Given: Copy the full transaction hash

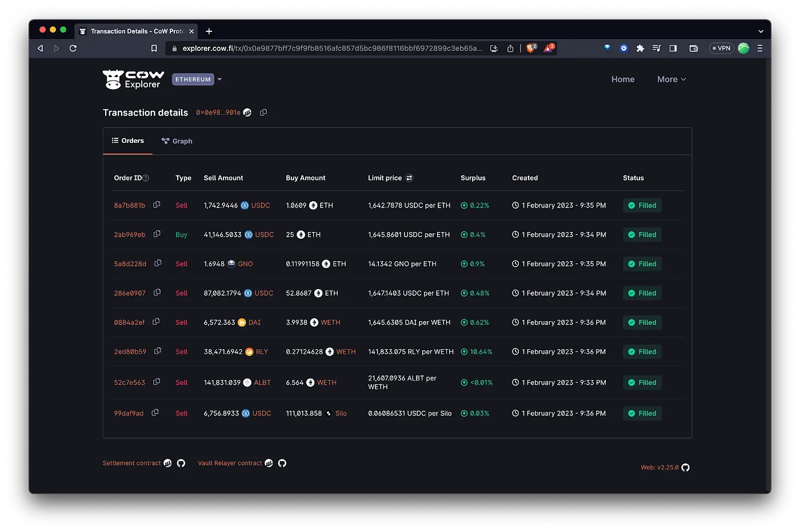Looking at the screenshot, I should pyautogui.click(x=263, y=113).
